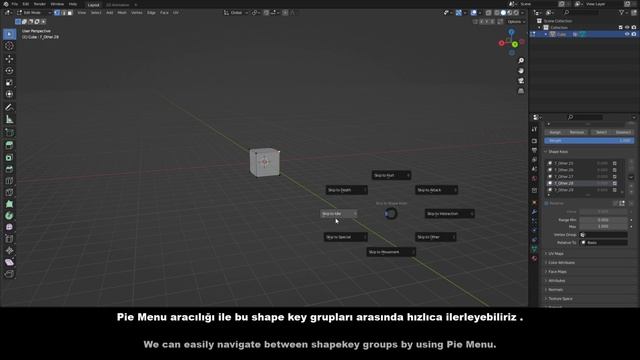This screenshot has width=640, height=360.
Task: Toggle T_Other 28 shape key checkbox
Action: [614, 183]
